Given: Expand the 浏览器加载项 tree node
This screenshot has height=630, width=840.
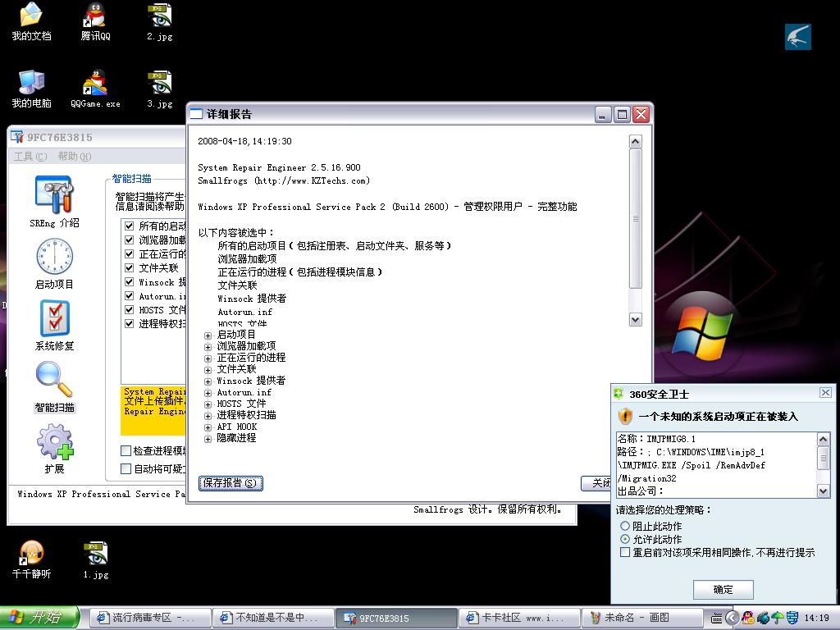Looking at the screenshot, I should [x=208, y=347].
